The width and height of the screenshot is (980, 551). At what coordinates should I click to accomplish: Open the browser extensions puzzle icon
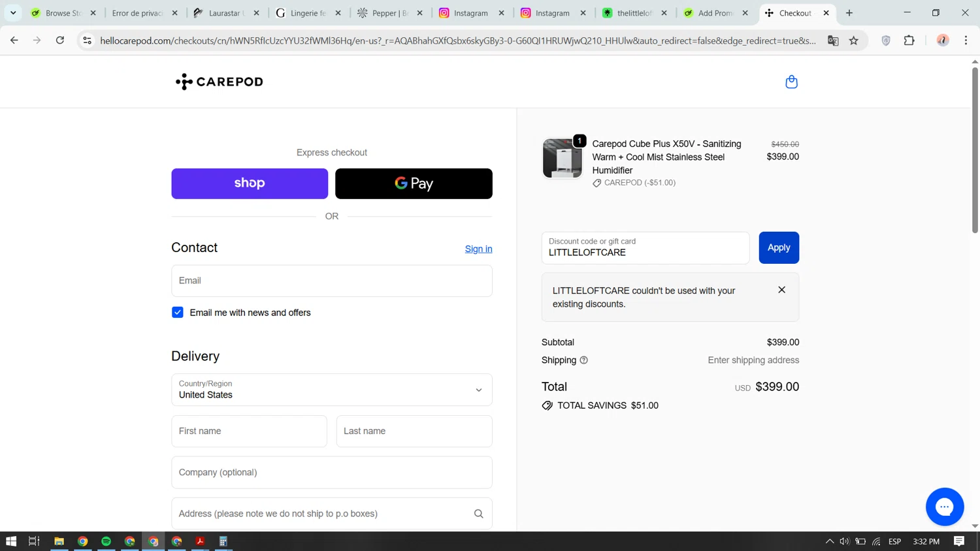click(909, 40)
